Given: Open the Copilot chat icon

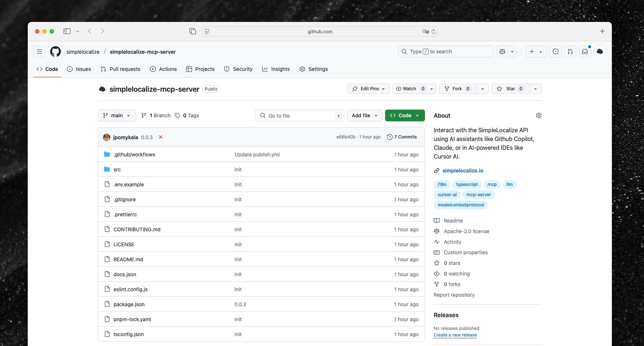Looking at the screenshot, I should [x=502, y=52].
